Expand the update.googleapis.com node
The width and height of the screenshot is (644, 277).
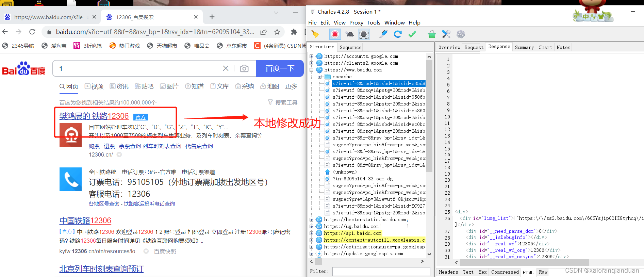coord(311,254)
